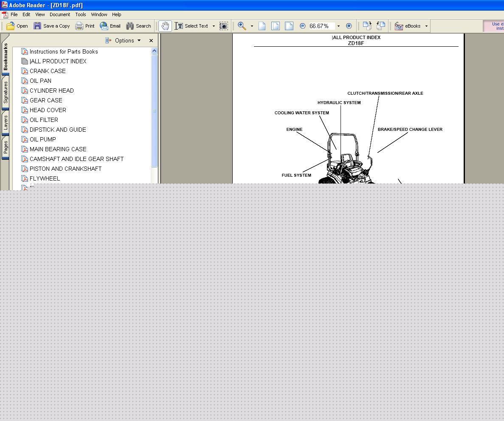
Task: Go to OIL FILTER bookmark
Action: point(39,120)
